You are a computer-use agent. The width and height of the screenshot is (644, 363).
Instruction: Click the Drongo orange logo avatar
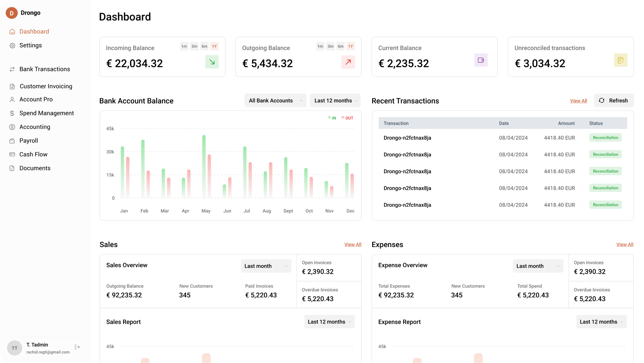pos(12,13)
